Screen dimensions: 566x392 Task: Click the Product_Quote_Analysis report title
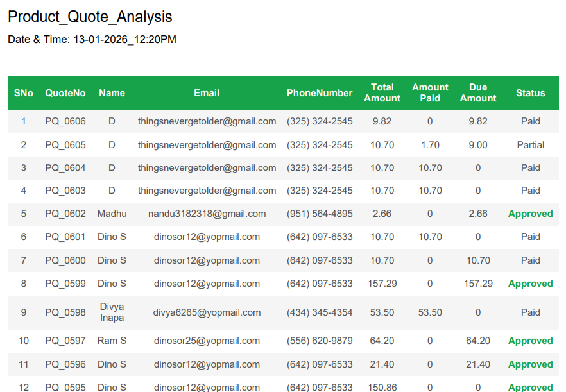pos(90,17)
